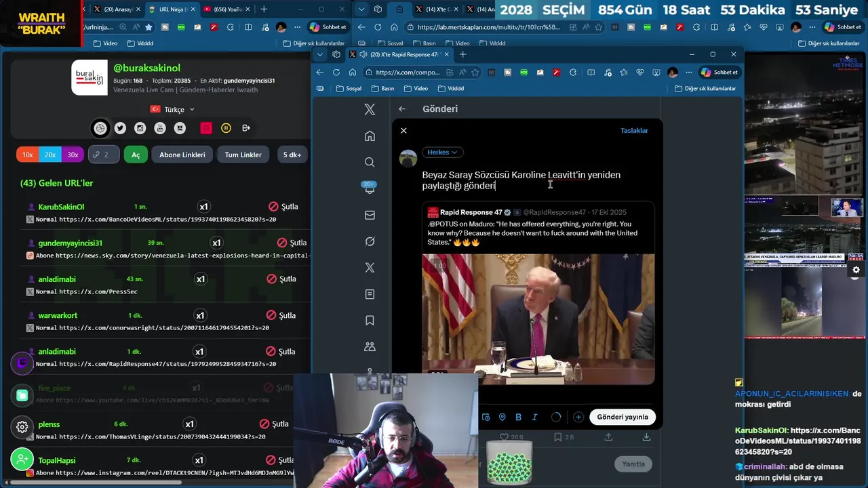Click the X logo at sidebar top

(x=370, y=109)
